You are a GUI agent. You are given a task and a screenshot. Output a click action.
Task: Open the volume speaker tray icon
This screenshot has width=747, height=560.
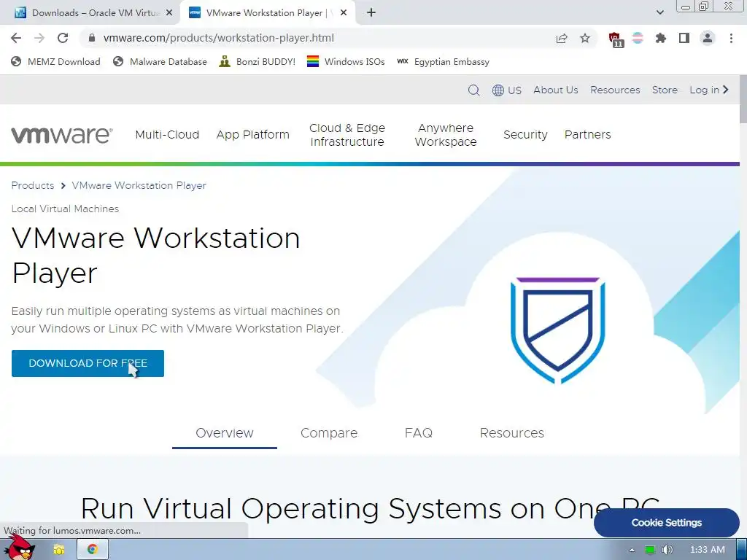point(667,550)
